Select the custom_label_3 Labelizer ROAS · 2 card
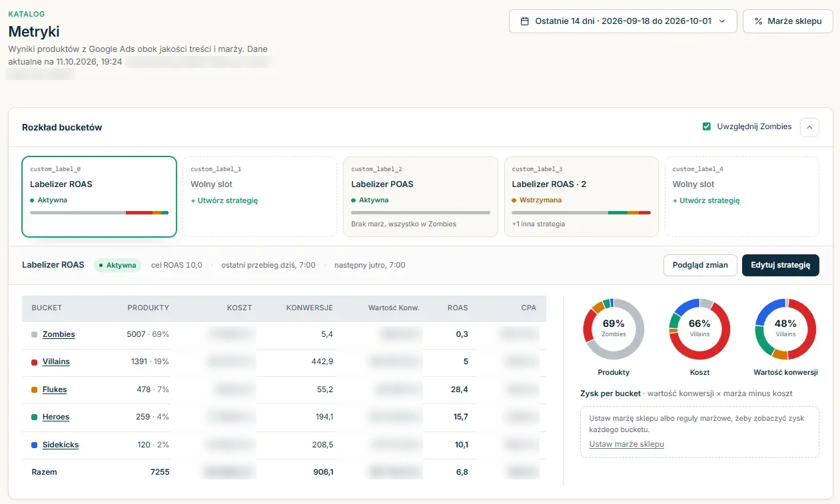 [x=581, y=196]
